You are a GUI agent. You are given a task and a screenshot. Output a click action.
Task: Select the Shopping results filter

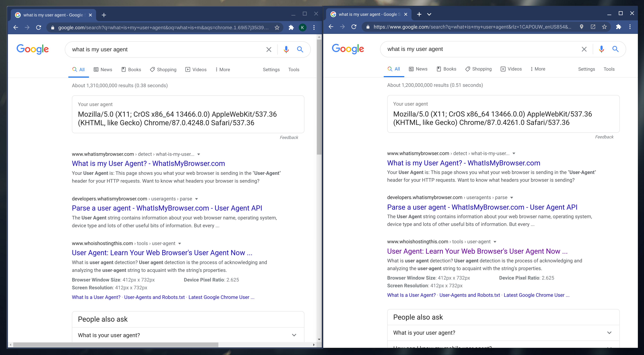pyautogui.click(x=163, y=69)
